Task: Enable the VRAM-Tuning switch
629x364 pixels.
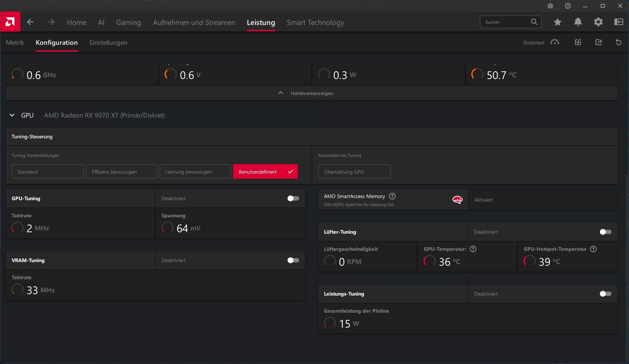Action: point(293,260)
